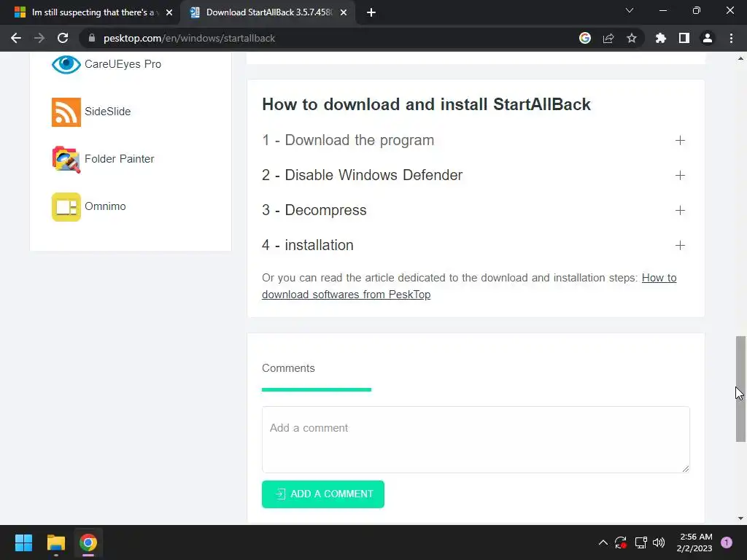Image resolution: width=747 pixels, height=560 pixels.
Task: Click the scrollbar down arrow
Action: [x=740, y=518]
